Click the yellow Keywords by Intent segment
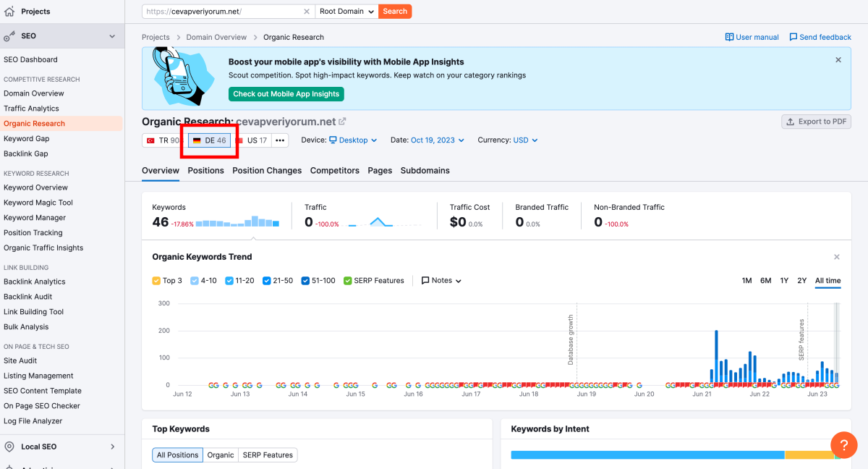Screen dimensions: 868x469 (x=809, y=455)
